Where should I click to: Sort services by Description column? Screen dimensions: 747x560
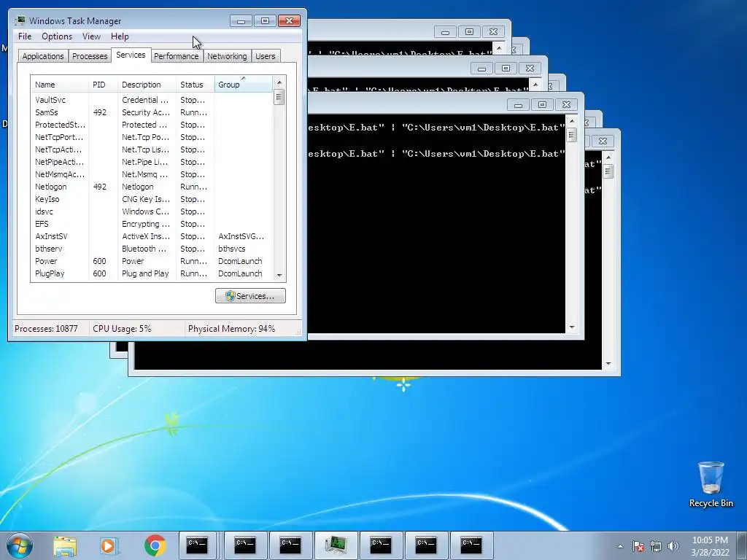click(146, 85)
